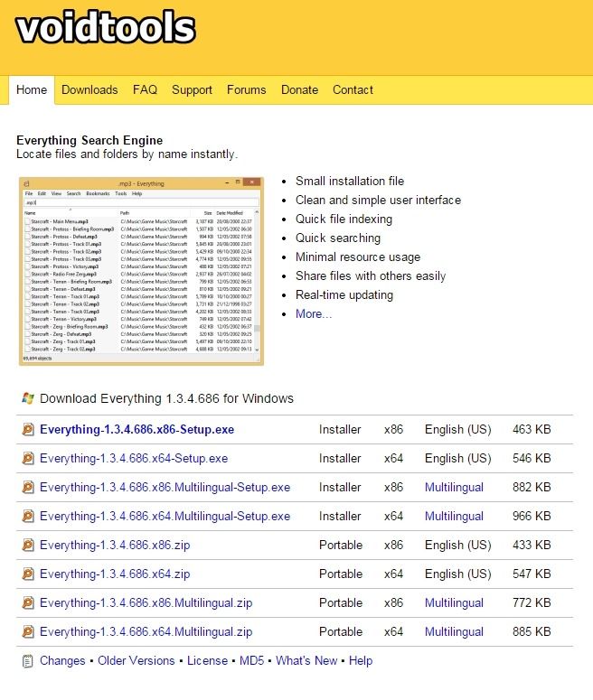Click the Windows flag icon beside Download Everything
Screen dimensions: 593x700
(x=28, y=398)
